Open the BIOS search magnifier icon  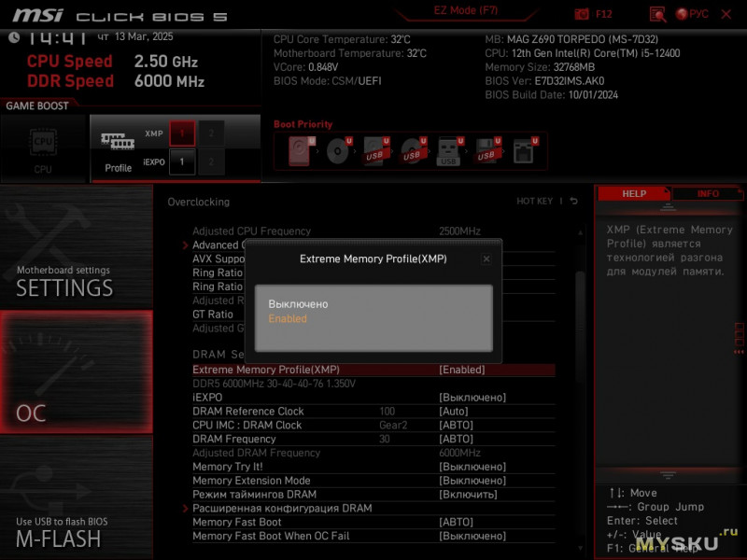click(658, 14)
